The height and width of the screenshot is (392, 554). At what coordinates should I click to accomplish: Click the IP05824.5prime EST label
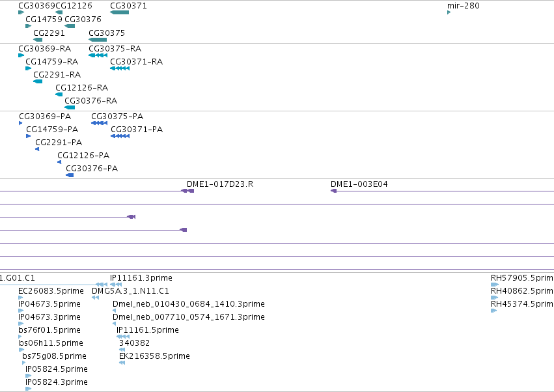pyautogui.click(x=57, y=369)
